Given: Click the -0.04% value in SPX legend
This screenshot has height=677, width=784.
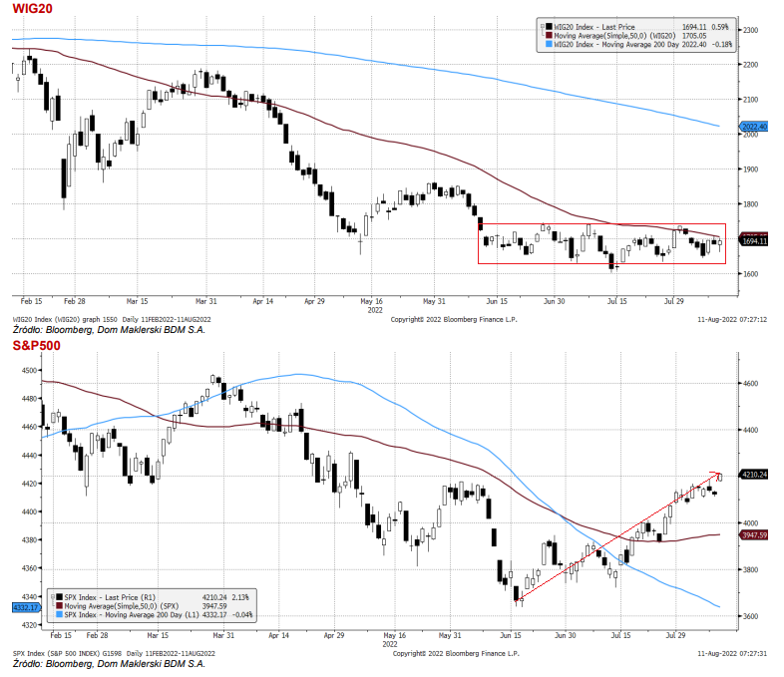Looking at the screenshot, I should click(242, 614).
